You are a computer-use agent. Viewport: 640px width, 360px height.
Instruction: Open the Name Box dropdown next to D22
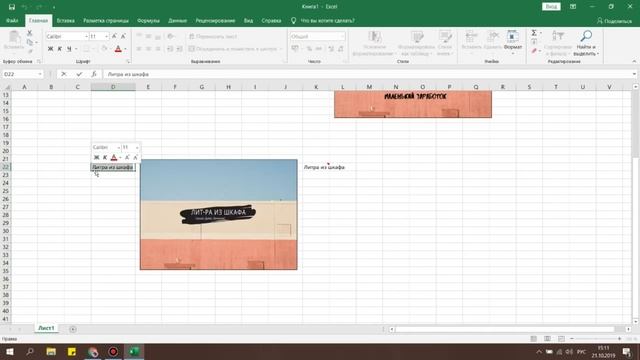(40, 74)
